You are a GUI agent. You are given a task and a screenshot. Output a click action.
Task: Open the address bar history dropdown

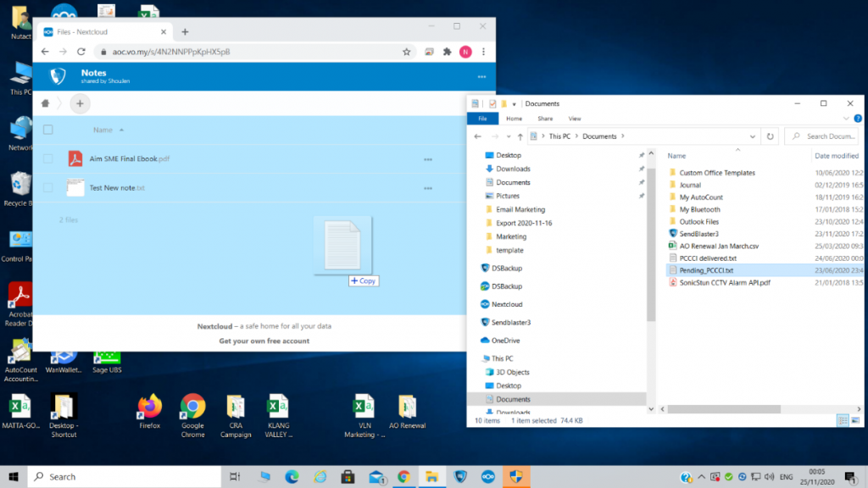(753, 136)
